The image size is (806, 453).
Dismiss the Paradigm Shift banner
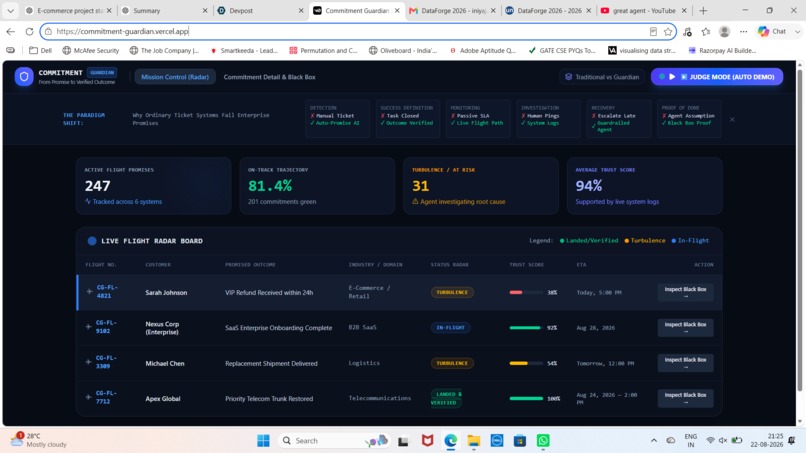(x=732, y=119)
